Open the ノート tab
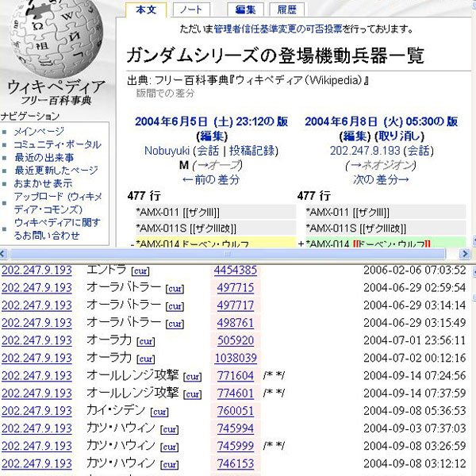 (x=191, y=10)
